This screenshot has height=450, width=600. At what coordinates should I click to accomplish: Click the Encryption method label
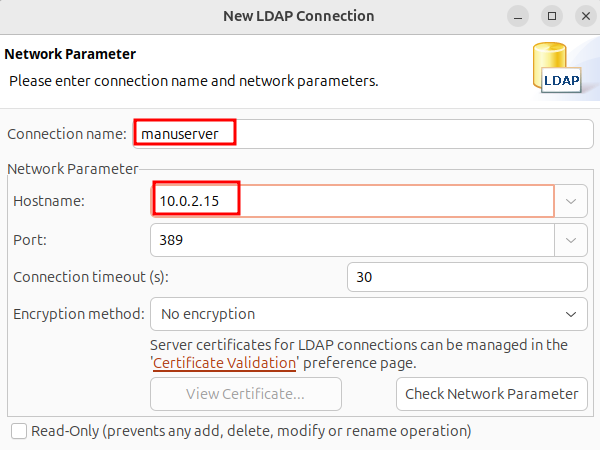(78, 314)
